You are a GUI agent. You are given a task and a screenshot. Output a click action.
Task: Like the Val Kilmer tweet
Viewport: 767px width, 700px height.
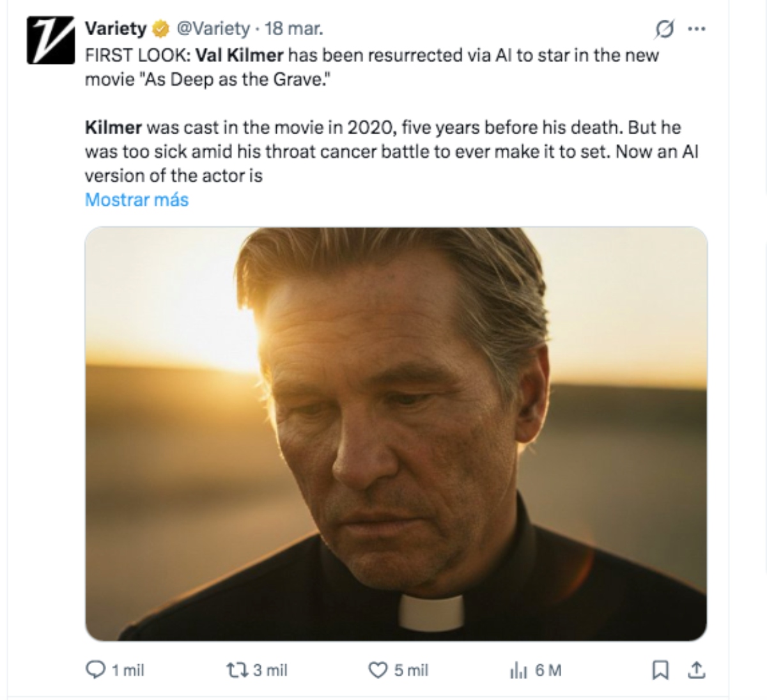378,671
